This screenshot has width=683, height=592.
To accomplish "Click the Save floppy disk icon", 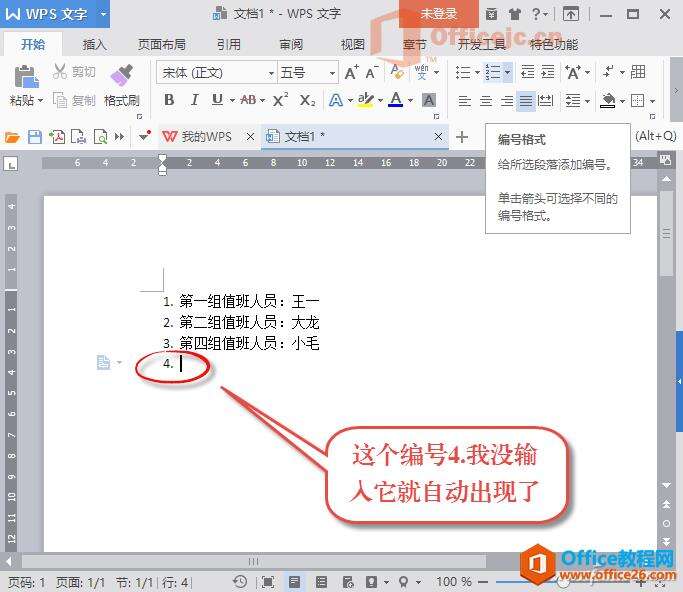I will tap(35, 137).
